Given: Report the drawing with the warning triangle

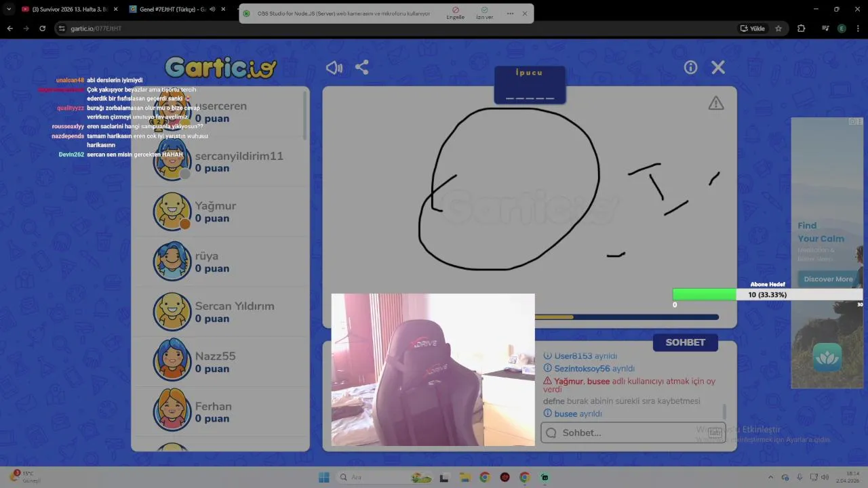Looking at the screenshot, I should coord(716,103).
